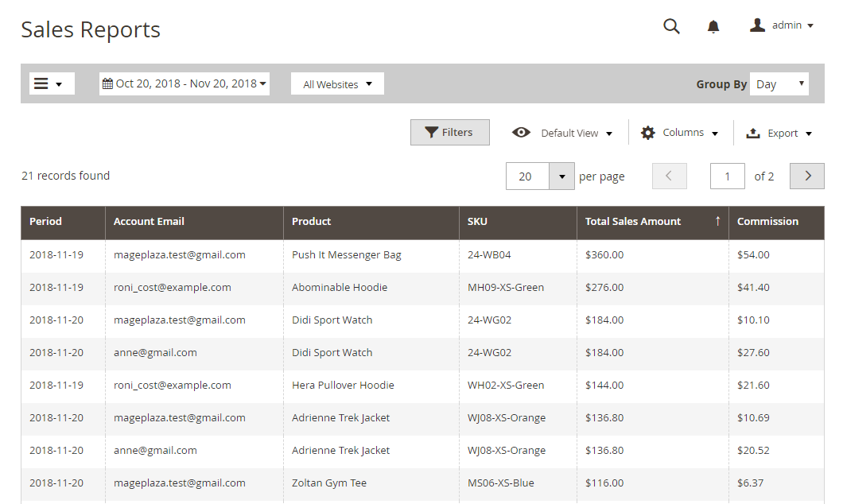Viewport: 843px width, 504px height.
Task: Expand the Group By Day dropdown
Action: click(779, 84)
